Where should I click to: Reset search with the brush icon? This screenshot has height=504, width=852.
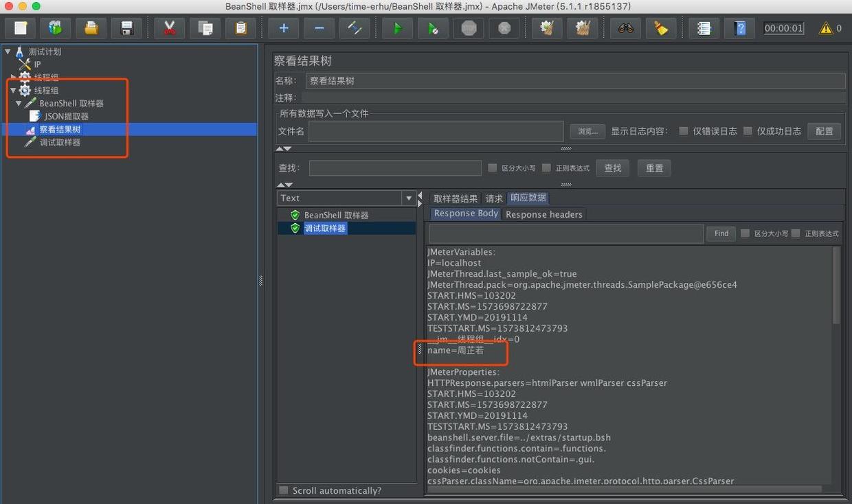click(x=661, y=28)
